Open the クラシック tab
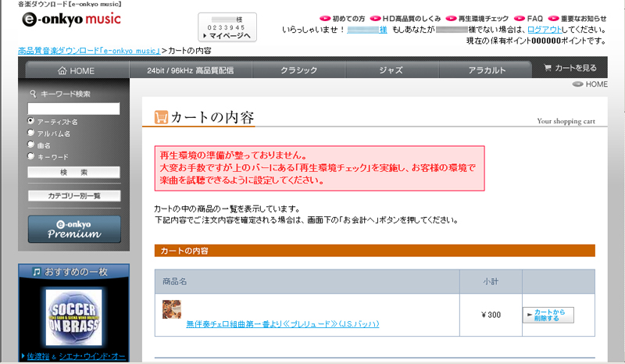The height and width of the screenshot is (364, 625). click(x=299, y=70)
